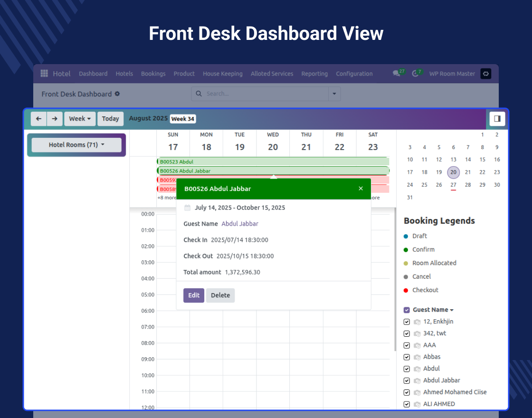
Task: Uncheck the Abbas guest checkbox
Action: coord(407,357)
